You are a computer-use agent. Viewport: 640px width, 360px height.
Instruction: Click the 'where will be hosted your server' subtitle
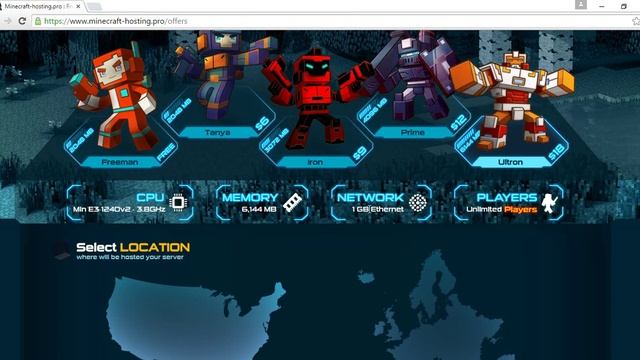pos(130,257)
